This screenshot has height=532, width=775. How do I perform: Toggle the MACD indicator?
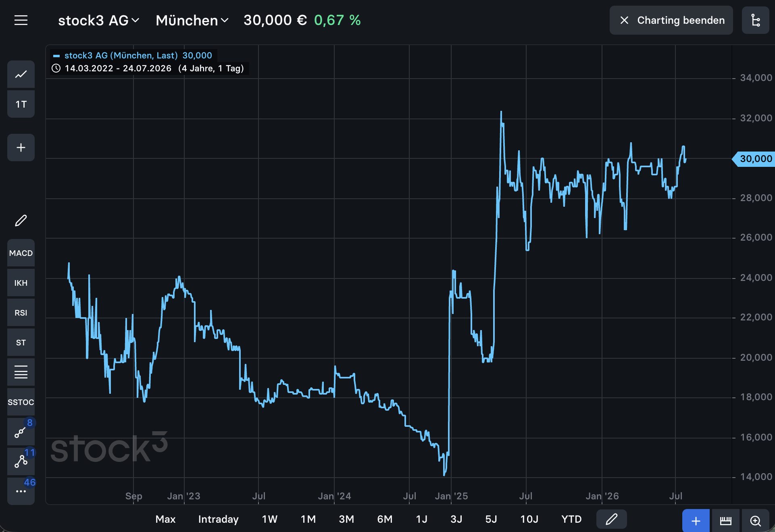[x=21, y=253]
